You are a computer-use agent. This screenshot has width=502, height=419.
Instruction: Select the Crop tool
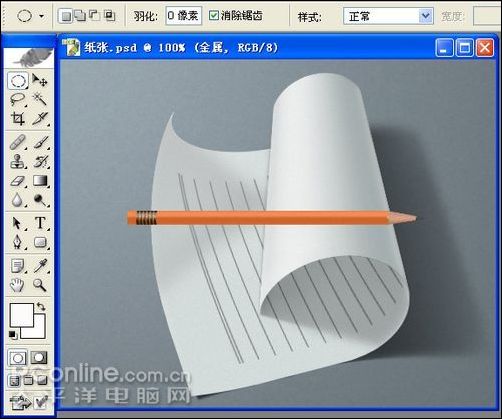[x=18, y=118]
